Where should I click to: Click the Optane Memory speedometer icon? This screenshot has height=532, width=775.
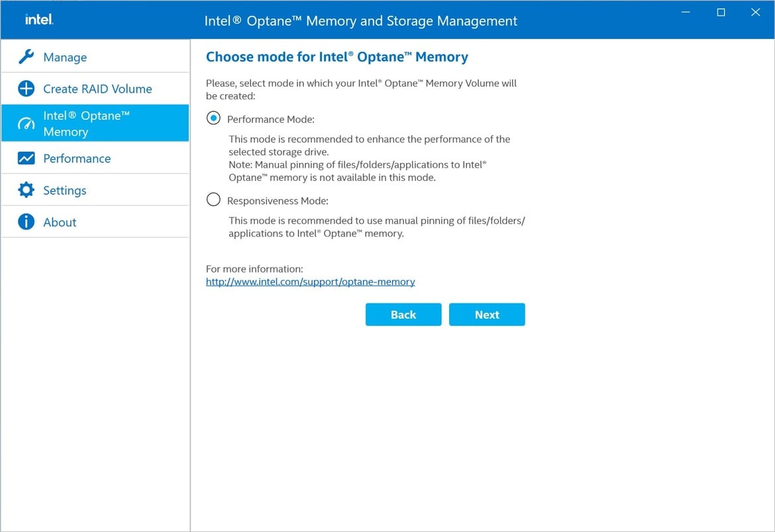point(26,124)
